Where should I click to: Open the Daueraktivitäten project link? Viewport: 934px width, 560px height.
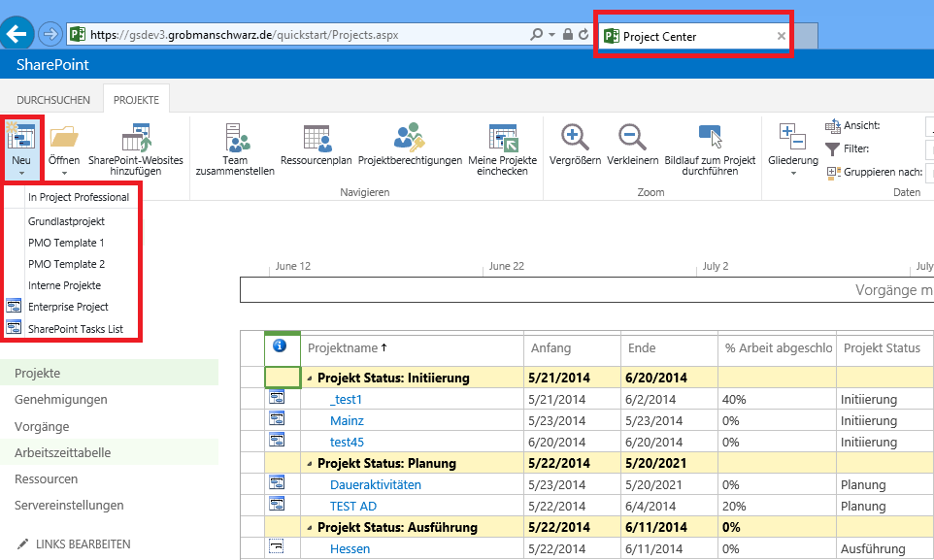[x=376, y=485]
